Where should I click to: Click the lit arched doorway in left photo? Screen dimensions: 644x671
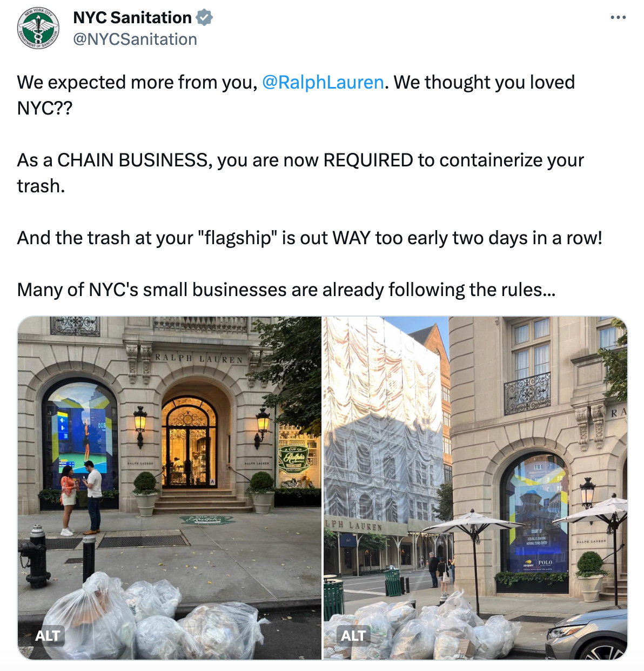189,440
